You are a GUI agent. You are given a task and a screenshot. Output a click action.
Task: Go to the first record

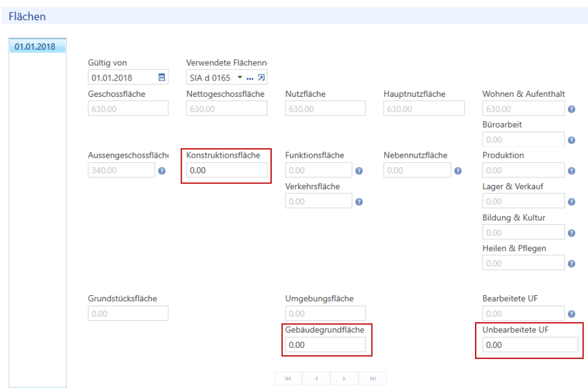coord(288,379)
